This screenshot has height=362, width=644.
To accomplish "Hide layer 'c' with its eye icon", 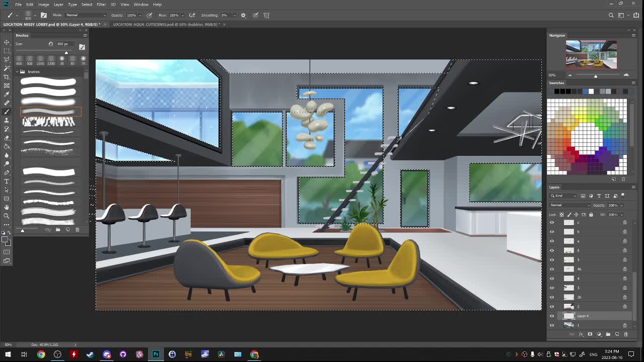I will 552,222.
